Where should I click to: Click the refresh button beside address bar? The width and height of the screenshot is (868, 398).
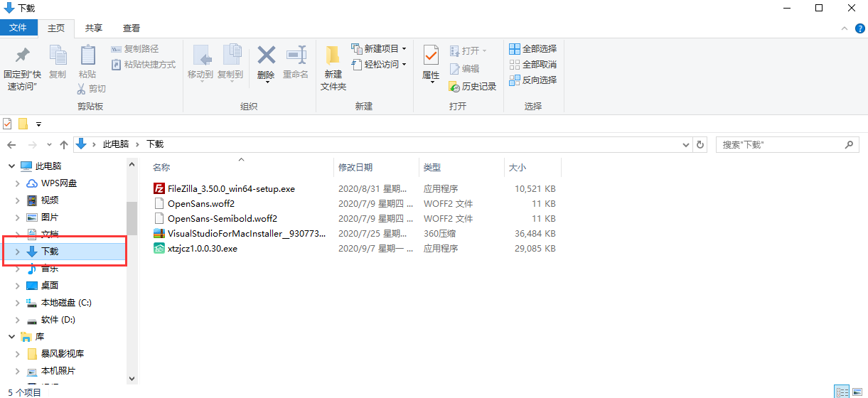(700, 144)
